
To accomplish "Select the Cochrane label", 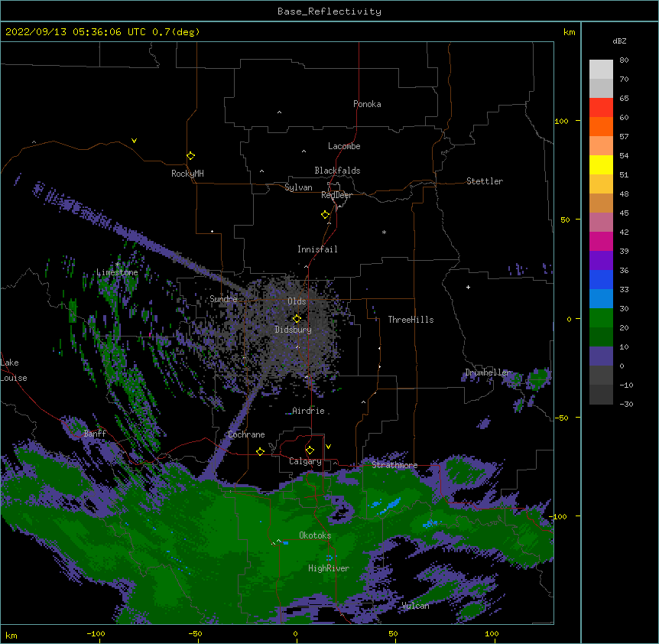I will 246,434.
